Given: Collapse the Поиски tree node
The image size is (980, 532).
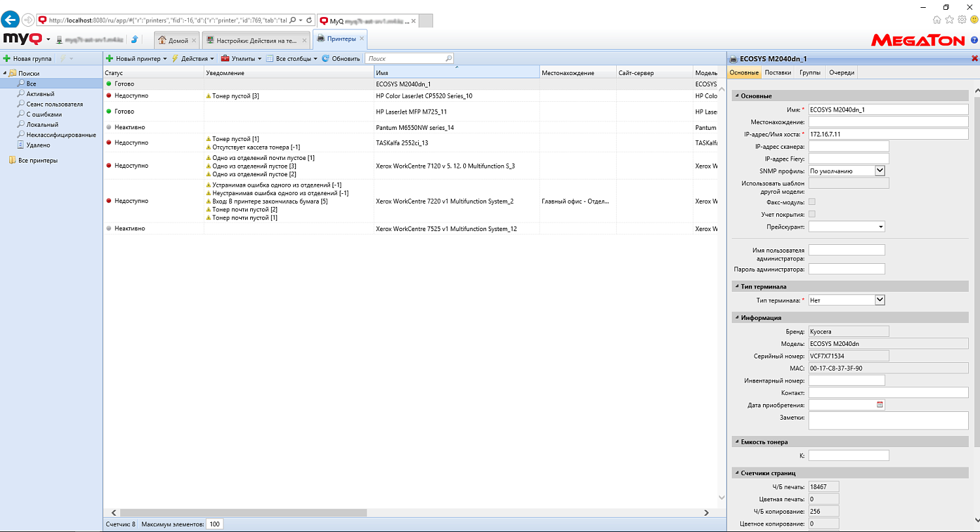Looking at the screenshot, I should (5, 74).
